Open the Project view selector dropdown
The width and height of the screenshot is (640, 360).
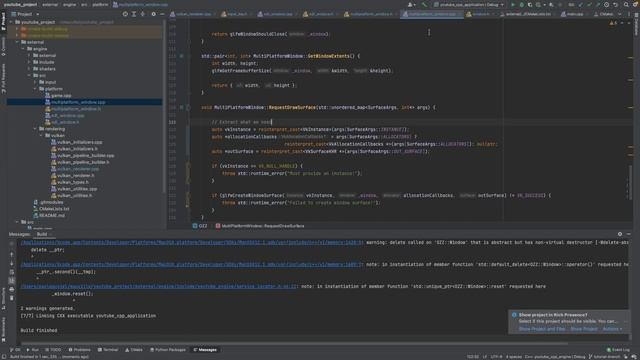pos(25,14)
